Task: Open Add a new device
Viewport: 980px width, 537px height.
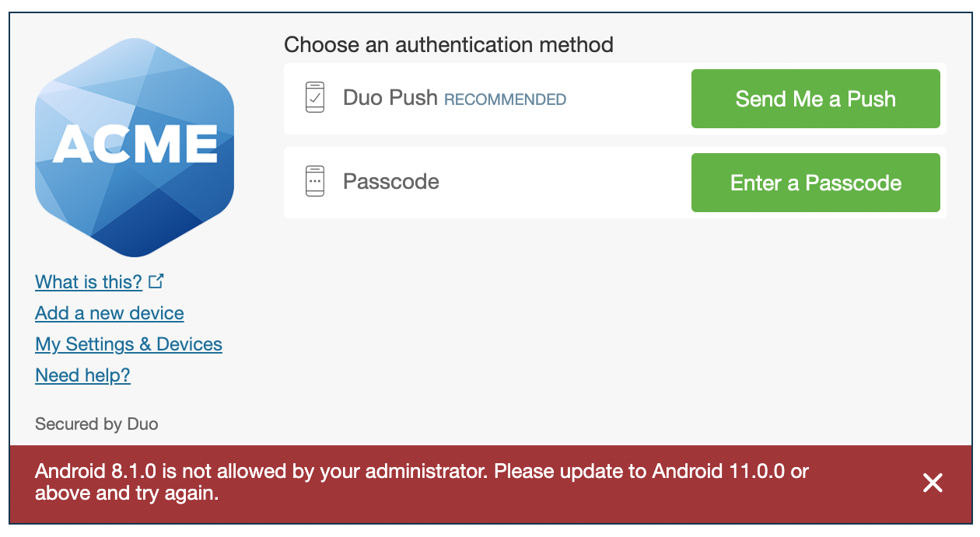Action: click(109, 312)
